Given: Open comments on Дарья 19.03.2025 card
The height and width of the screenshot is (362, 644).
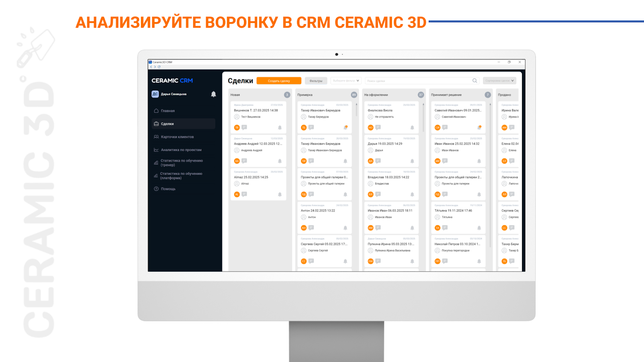Looking at the screenshot, I should click(x=378, y=161).
